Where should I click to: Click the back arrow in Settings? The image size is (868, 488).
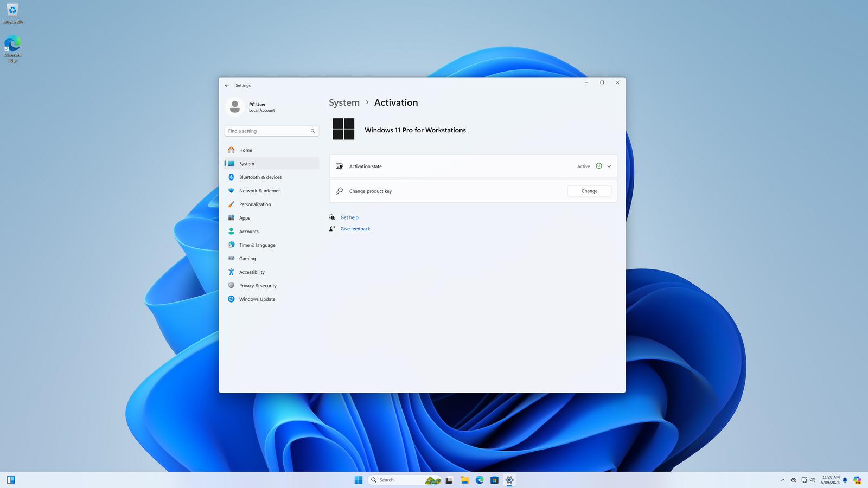227,85
